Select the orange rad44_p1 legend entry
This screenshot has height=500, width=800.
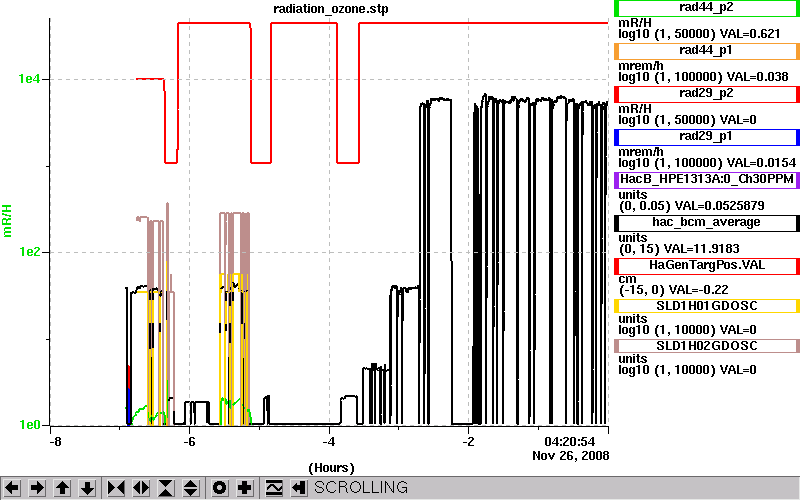coord(706,51)
